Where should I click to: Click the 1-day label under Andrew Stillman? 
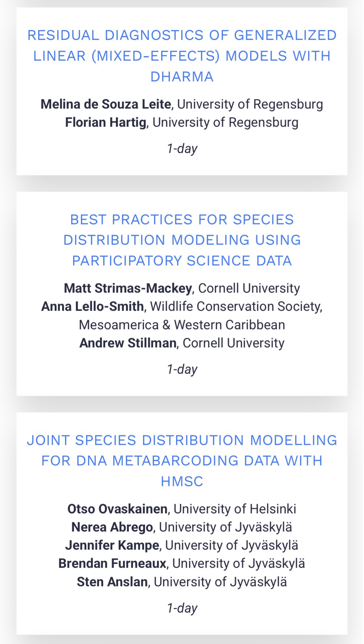pos(182,369)
